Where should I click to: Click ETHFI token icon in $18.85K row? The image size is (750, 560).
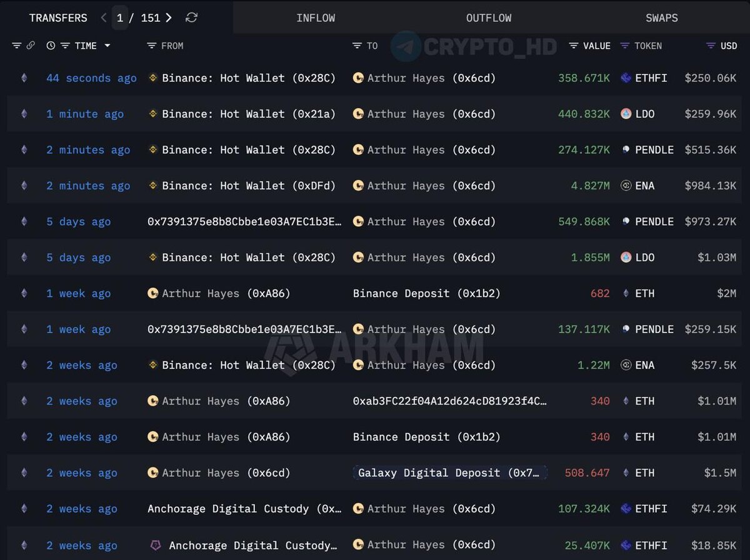click(x=626, y=545)
